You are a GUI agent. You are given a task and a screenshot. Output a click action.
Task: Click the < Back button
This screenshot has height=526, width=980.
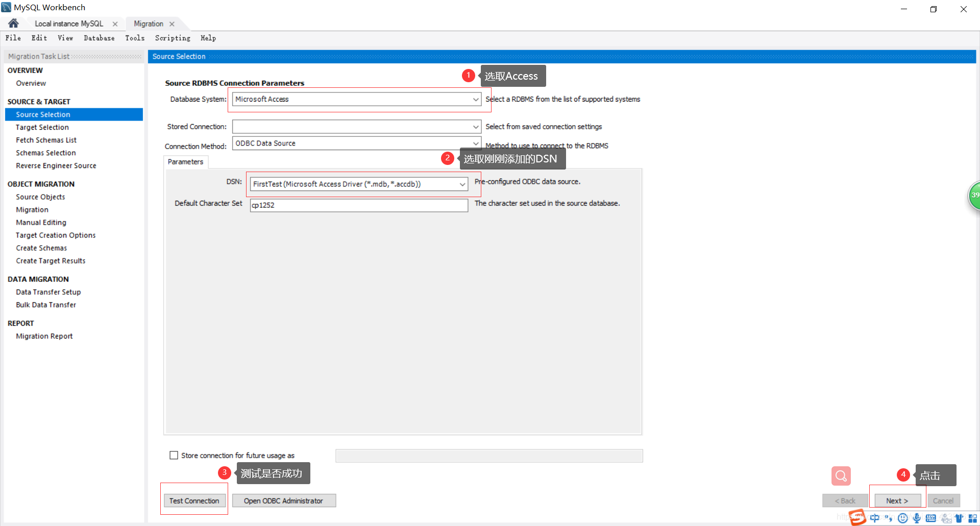click(845, 501)
